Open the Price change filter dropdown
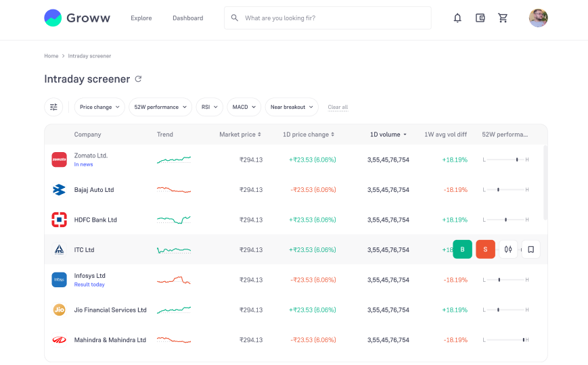588x365 pixels. pyautogui.click(x=99, y=107)
